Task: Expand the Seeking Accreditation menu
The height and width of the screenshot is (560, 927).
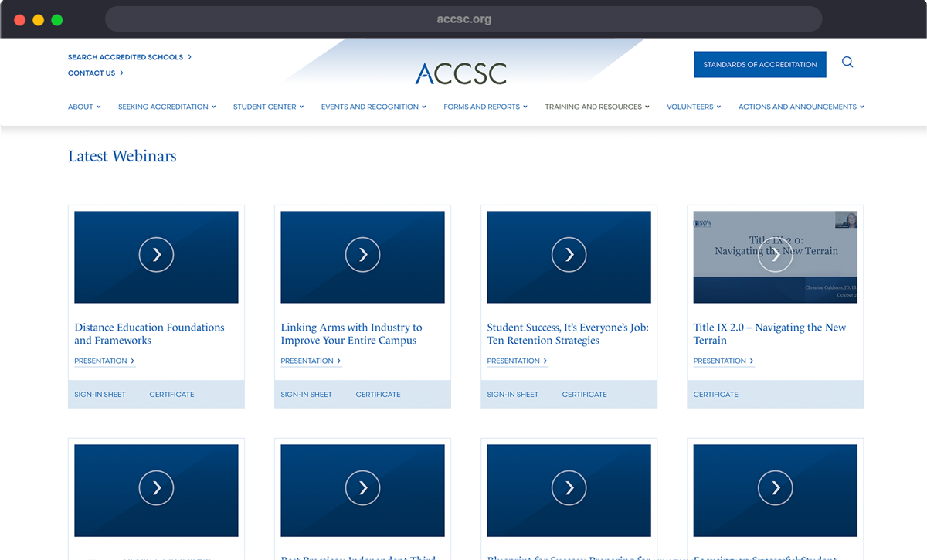Action: tap(167, 107)
